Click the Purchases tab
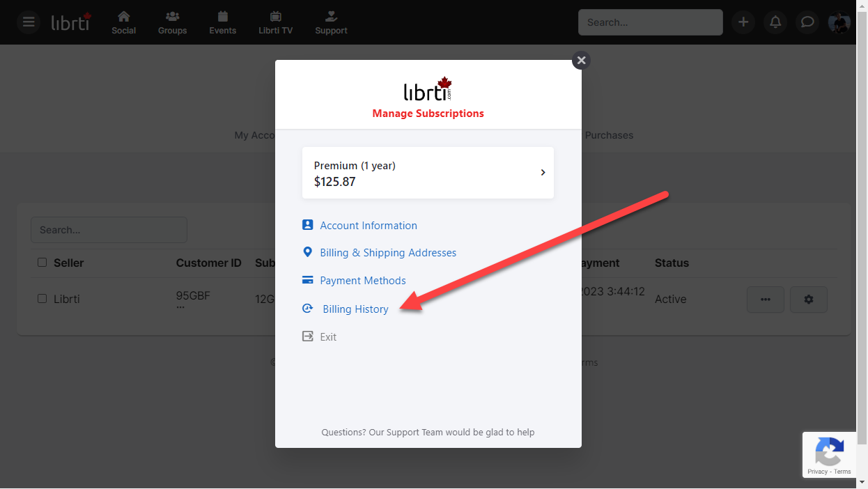 point(609,135)
